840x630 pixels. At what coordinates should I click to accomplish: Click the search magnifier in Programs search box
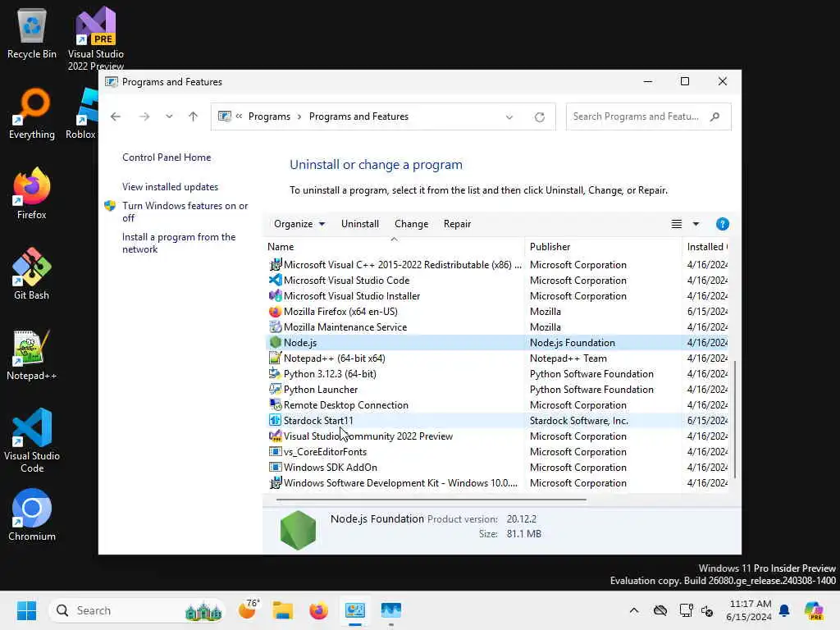click(x=714, y=116)
